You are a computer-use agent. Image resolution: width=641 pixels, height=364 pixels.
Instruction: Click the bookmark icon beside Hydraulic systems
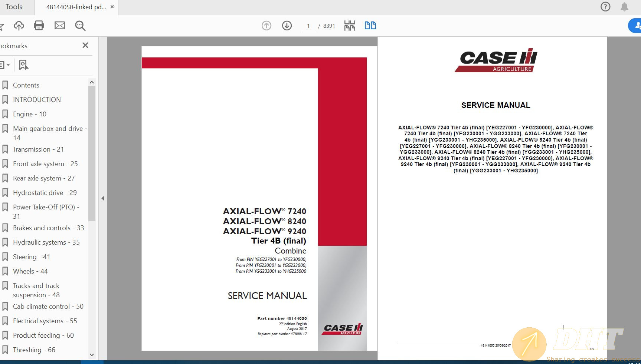pos(5,242)
